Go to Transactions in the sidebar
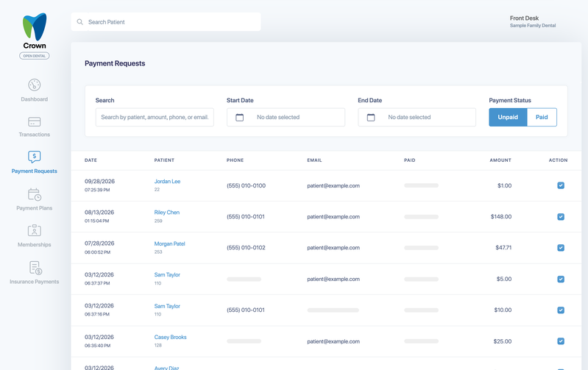 [x=34, y=135]
